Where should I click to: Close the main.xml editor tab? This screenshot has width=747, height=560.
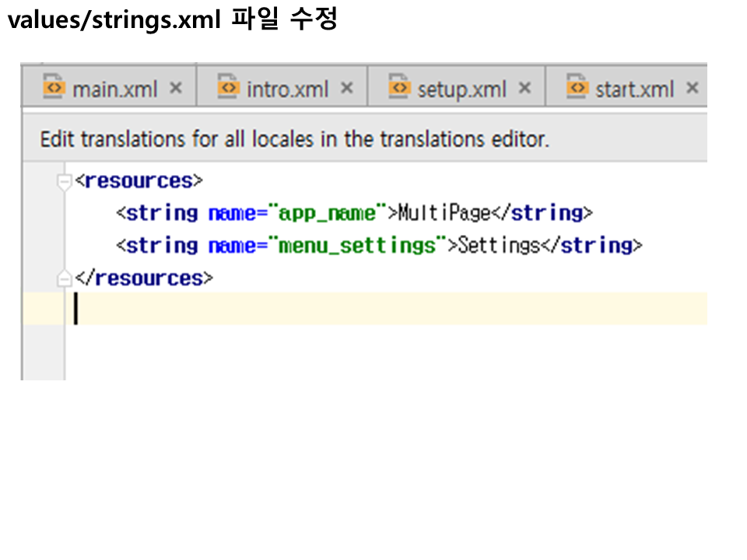(x=176, y=88)
